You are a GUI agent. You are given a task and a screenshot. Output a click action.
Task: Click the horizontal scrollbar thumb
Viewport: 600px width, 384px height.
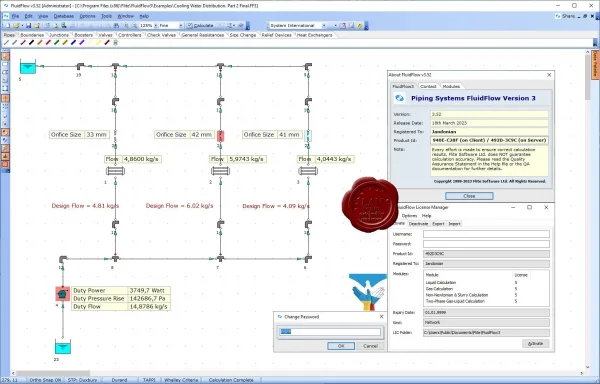pos(53,373)
